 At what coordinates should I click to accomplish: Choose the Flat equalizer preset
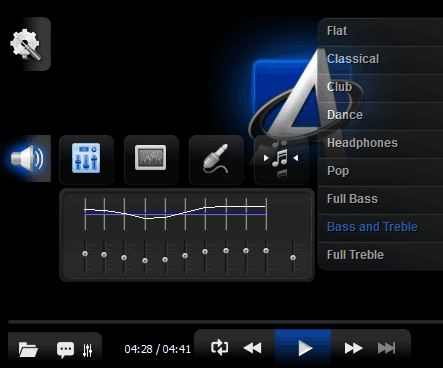click(381, 31)
